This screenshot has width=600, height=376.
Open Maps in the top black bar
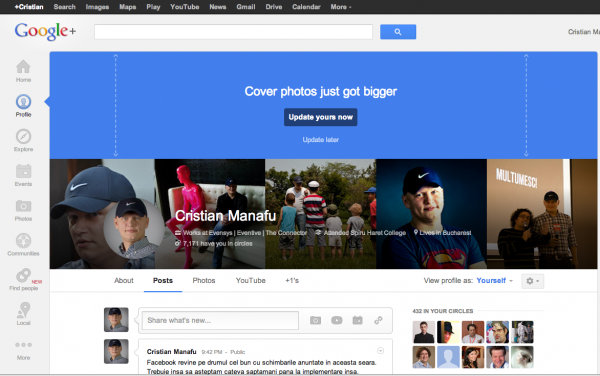[127, 7]
